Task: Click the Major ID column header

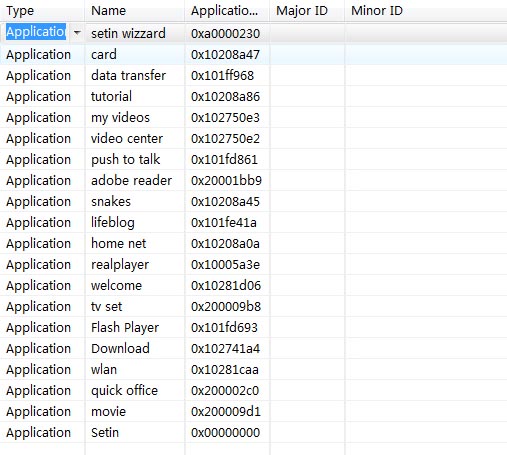Action: coord(307,11)
